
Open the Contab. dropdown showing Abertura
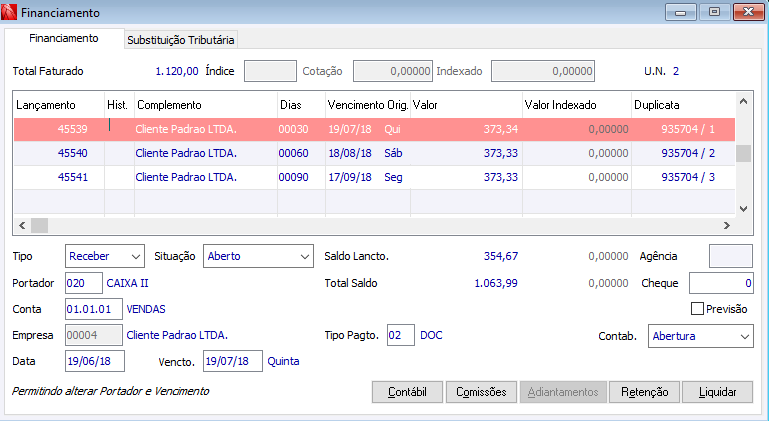[x=700, y=336]
